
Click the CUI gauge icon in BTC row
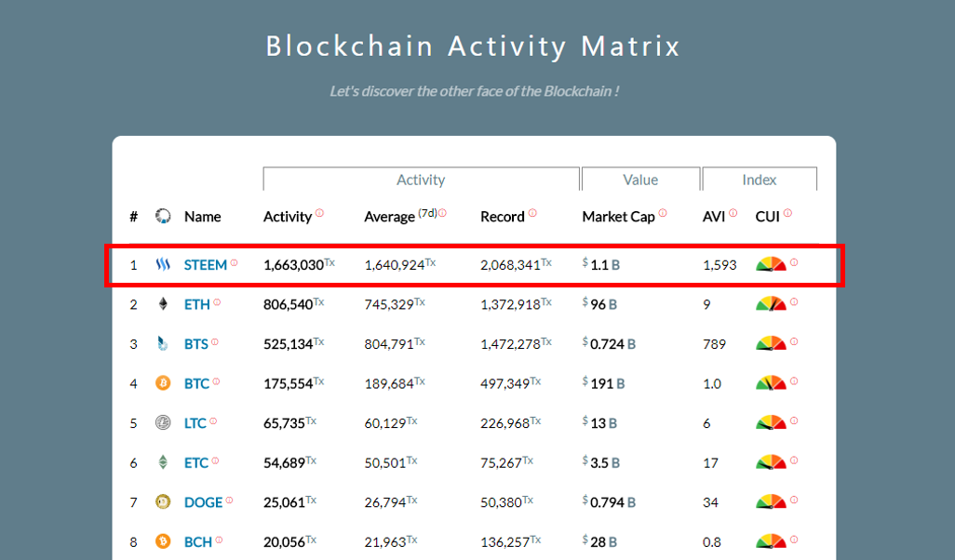[x=771, y=383]
